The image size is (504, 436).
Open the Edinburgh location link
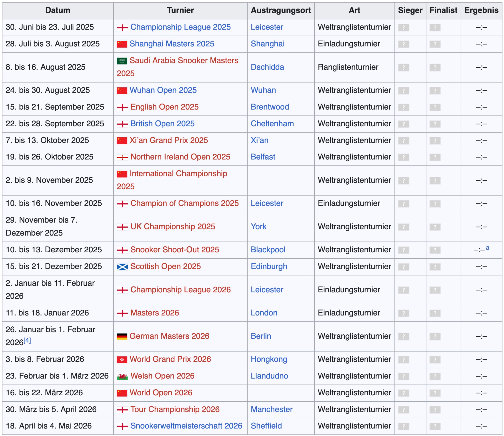(x=269, y=266)
